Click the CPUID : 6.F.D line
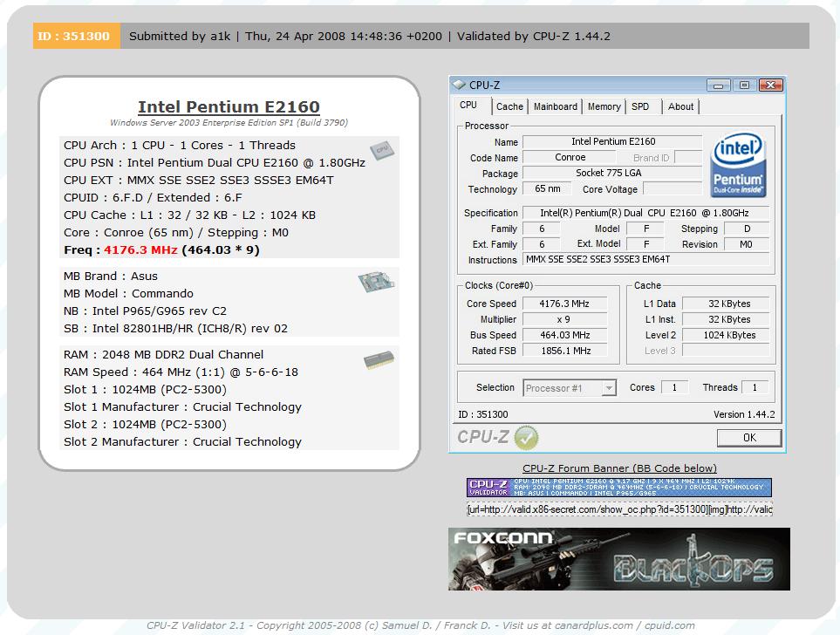840x635 pixels. pos(153,198)
